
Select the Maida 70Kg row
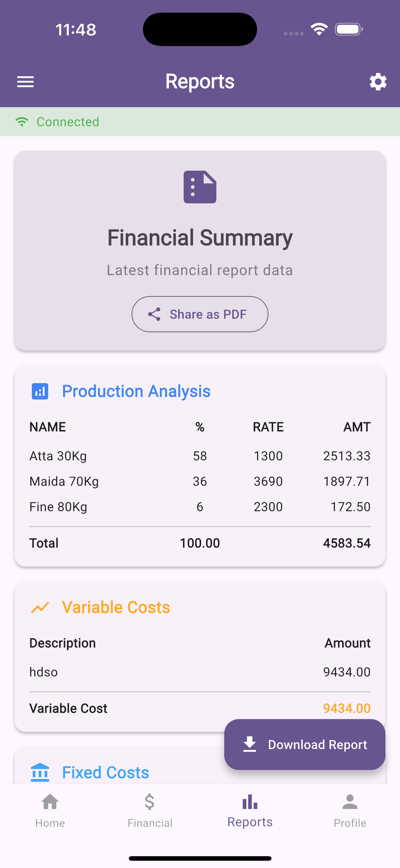pyautogui.click(x=200, y=481)
